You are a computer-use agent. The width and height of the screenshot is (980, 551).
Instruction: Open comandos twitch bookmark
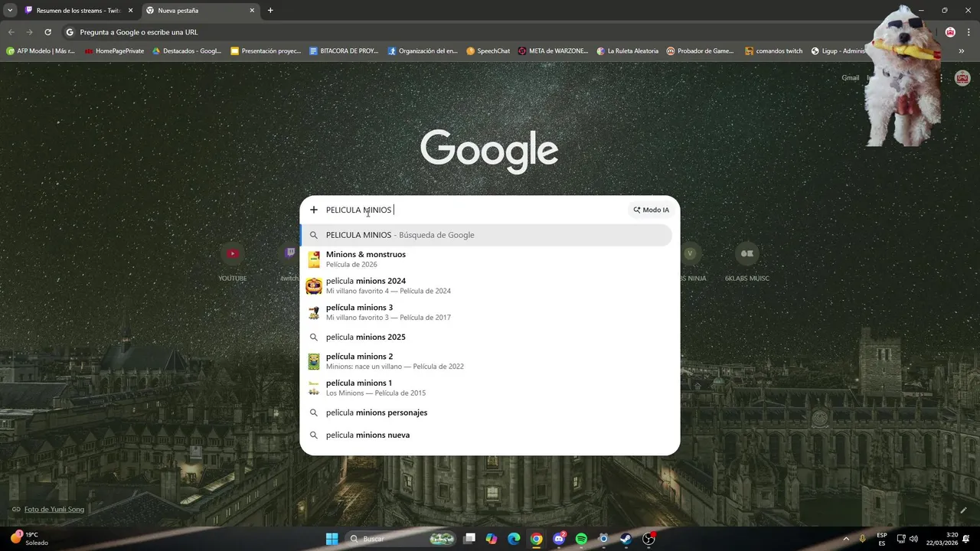pos(774,51)
